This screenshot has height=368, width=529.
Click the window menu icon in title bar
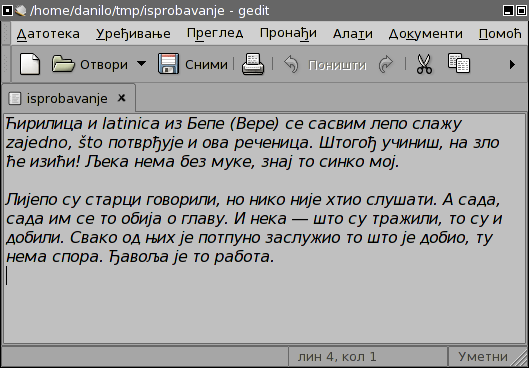[7, 10]
